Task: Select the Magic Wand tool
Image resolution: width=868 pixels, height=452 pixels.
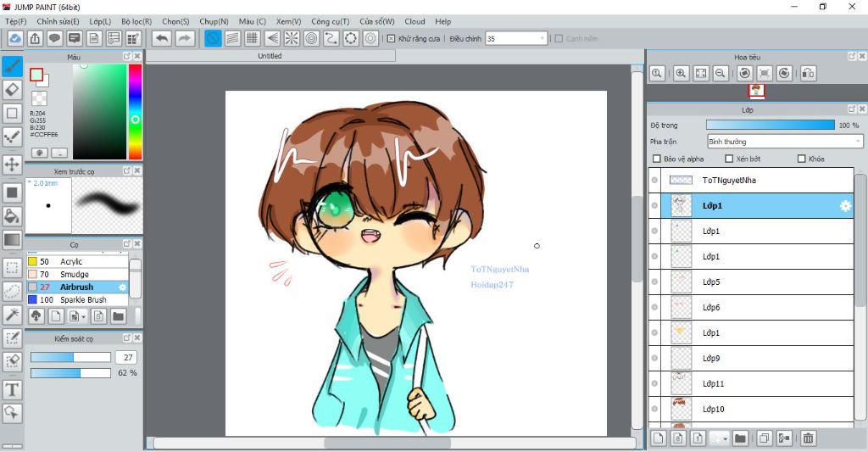Action: point(12,315)
